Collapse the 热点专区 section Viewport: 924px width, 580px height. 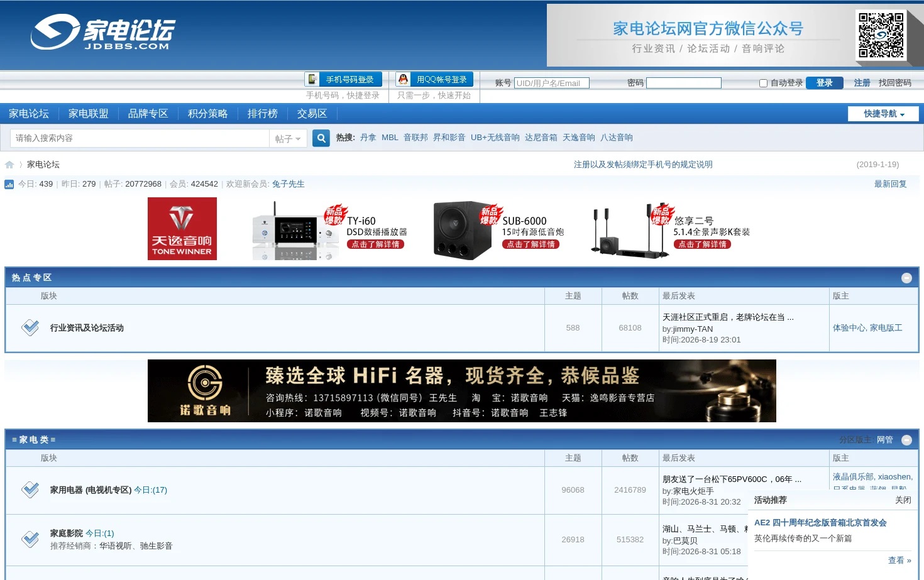coord(906,278)
